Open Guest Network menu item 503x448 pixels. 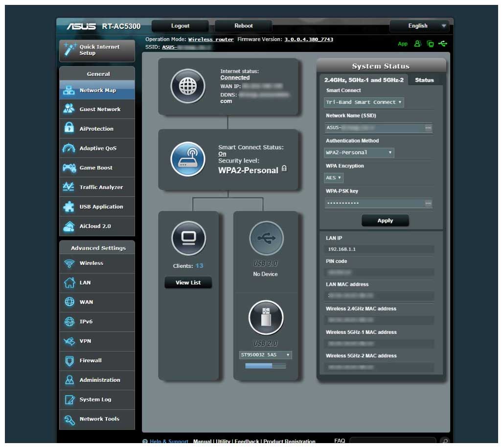click(97, 109)
